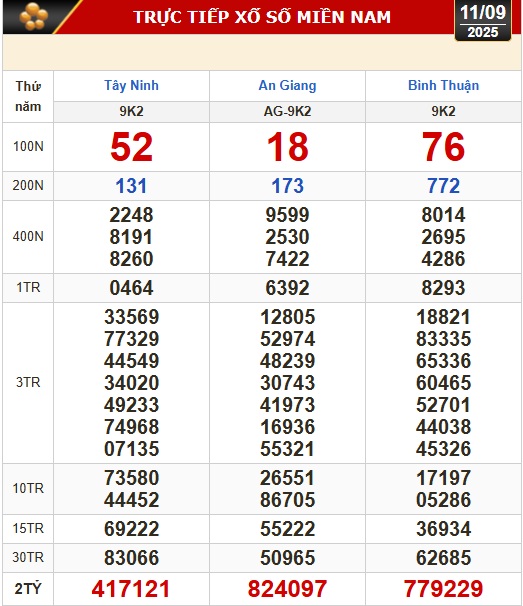
Task: Open the Bình Thuận province link
Action: (443, 85)
